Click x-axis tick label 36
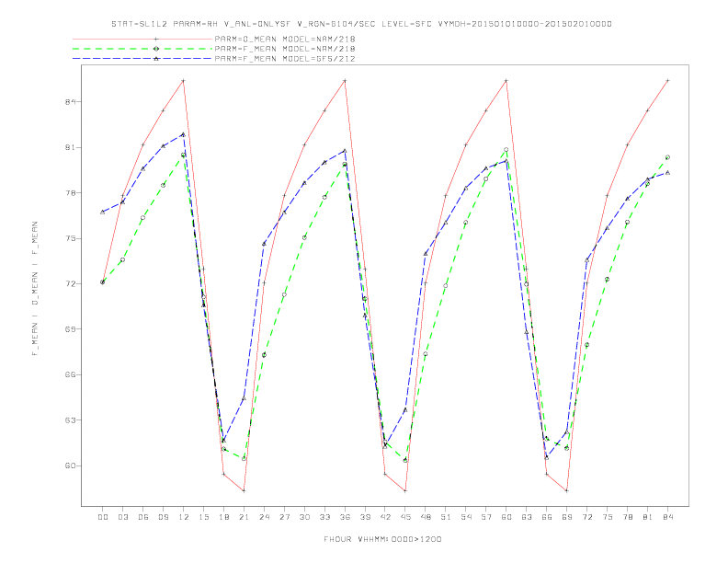Image resolution: width=728 pixels, height=563 pixels. (x=345, y=517)
